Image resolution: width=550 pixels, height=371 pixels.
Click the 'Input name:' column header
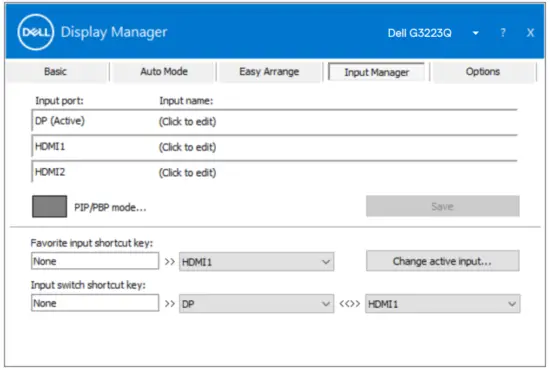coord(186,101)
